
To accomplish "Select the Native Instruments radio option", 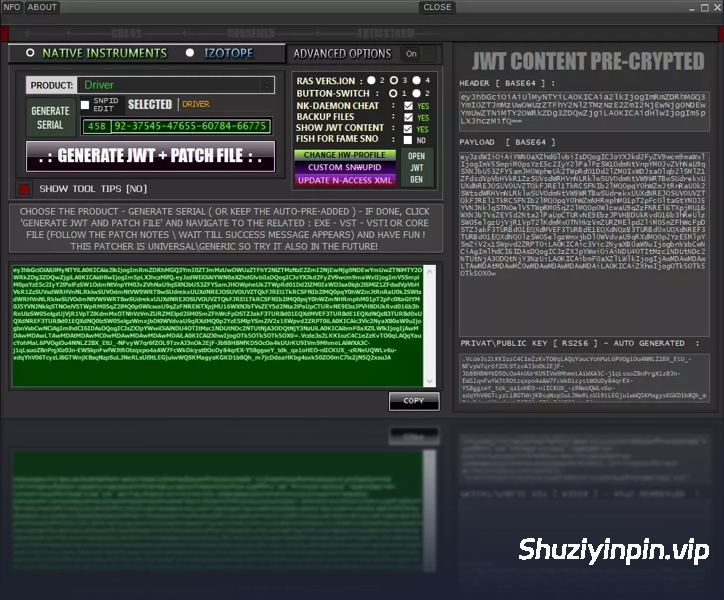I will coord(30,53).
